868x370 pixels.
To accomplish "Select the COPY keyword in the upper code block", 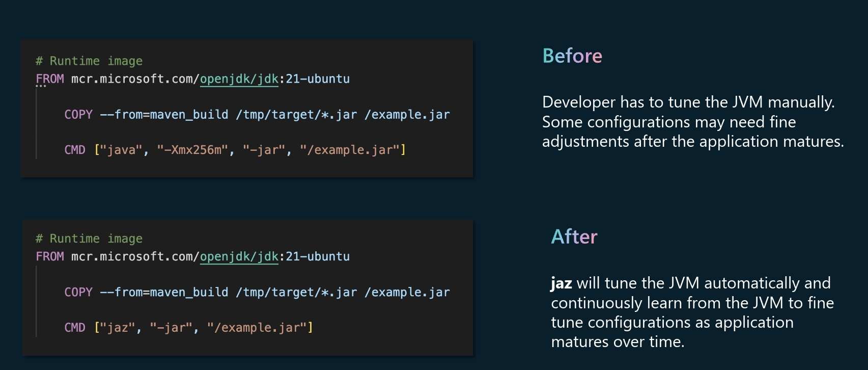I will pos(78,115).
